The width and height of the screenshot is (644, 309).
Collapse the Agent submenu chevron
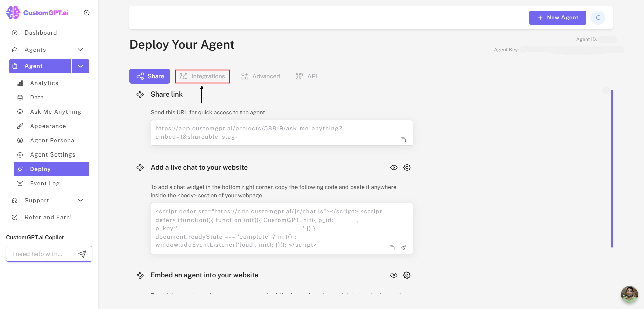80,66
